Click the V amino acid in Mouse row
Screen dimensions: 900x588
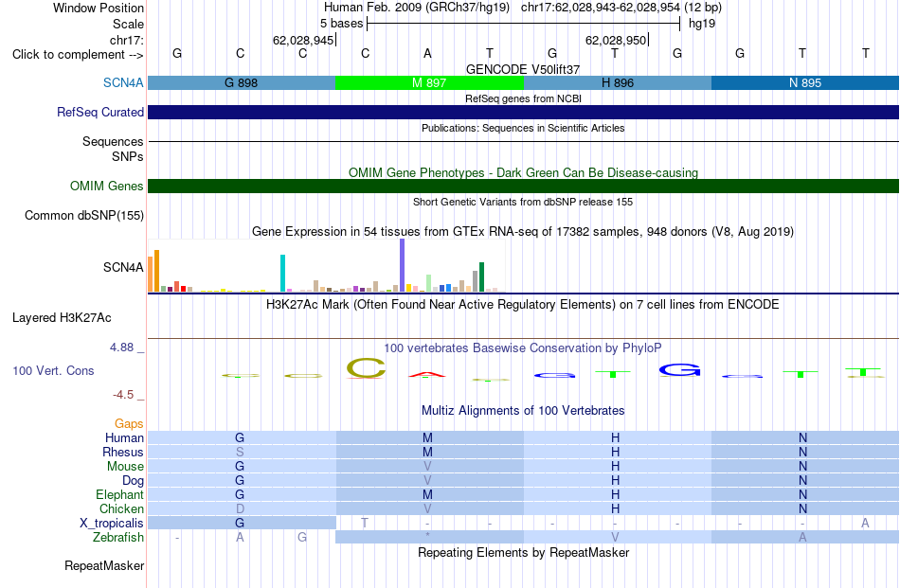pyautogui.click(x=427, y=467)
